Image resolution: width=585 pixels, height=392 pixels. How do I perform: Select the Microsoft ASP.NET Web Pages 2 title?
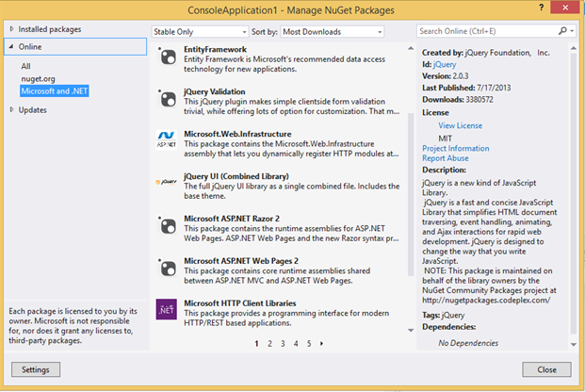pos(241,261)
